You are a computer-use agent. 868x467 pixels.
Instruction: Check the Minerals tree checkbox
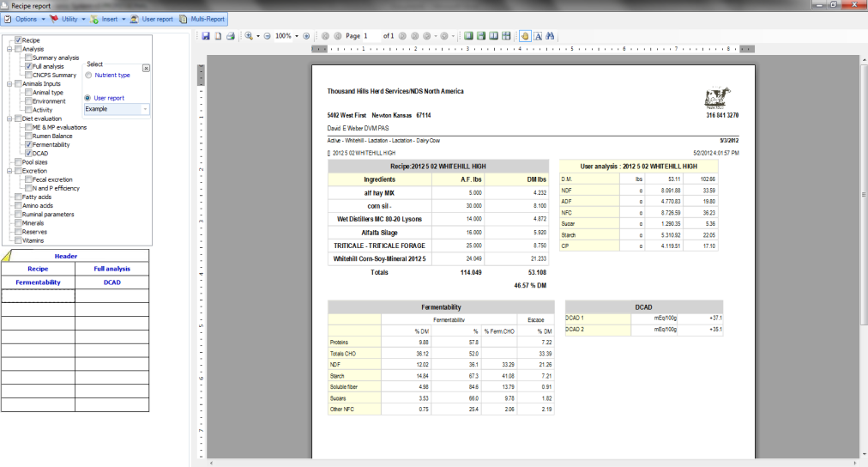[x=18, y=222]
